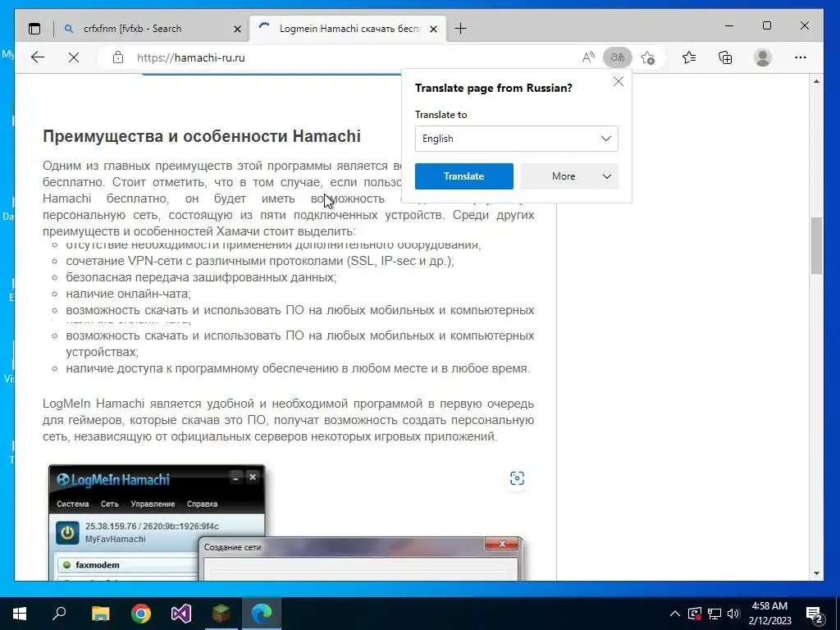Open Collections panel

[725, 57]
